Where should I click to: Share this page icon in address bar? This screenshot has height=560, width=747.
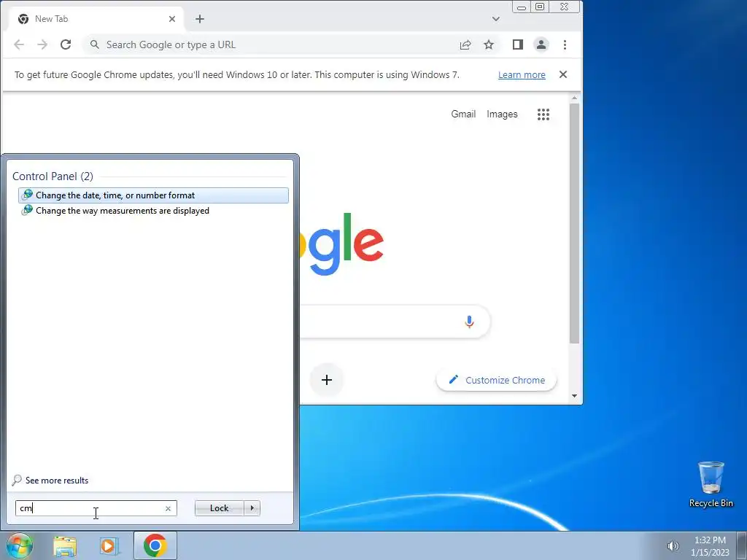pyautogui.click(x=465, y=44)
